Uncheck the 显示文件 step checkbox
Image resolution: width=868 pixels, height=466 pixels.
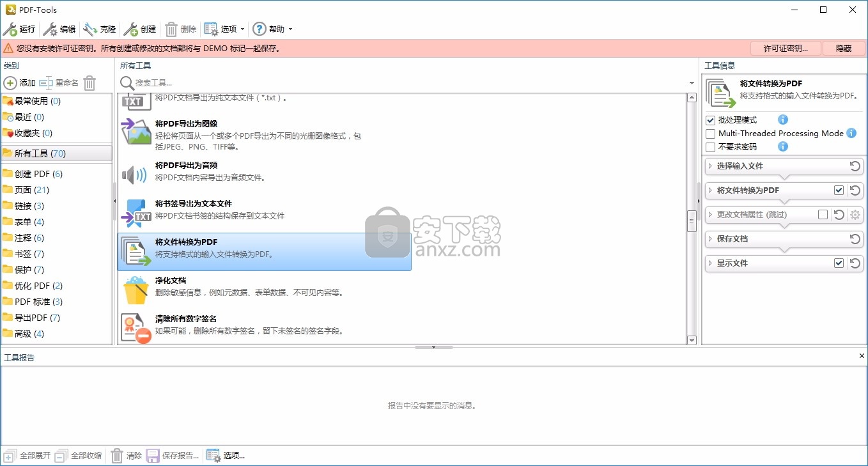[x=839, y=263]
